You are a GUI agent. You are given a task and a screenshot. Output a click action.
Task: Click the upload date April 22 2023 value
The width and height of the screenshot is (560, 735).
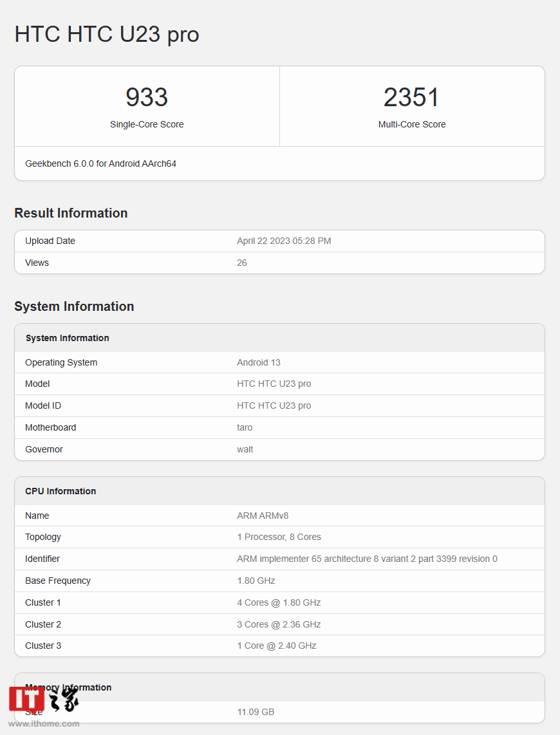click(x=284, y=241)
